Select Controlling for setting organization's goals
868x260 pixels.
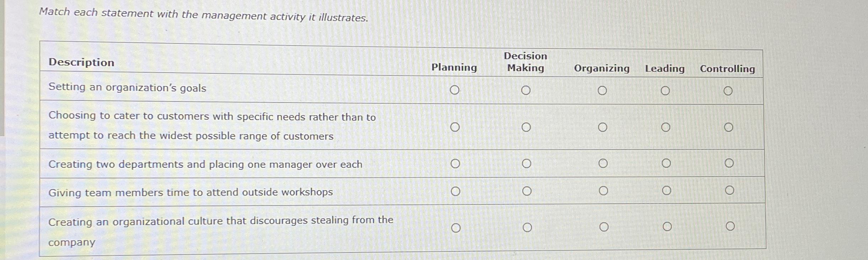click(x=729, y=90)
